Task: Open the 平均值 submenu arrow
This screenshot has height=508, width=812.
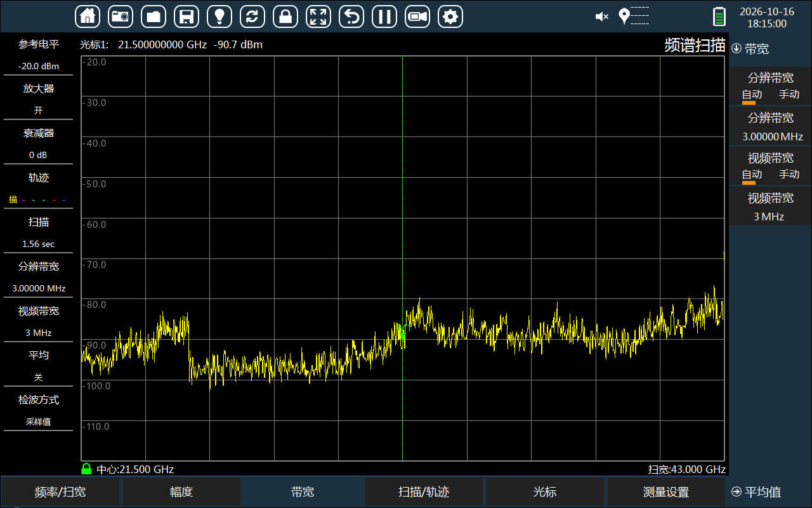Action: pyautogui.click(x=737, y=491)
